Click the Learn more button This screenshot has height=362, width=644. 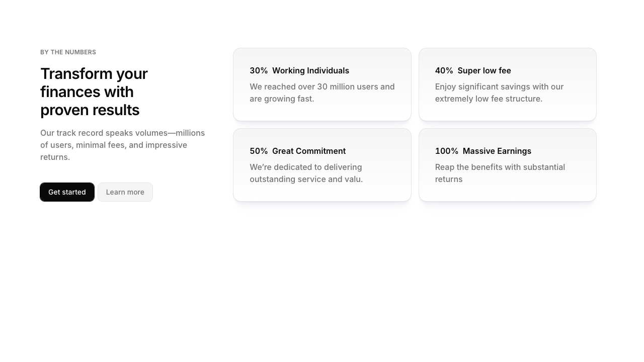tap(125, 192)
